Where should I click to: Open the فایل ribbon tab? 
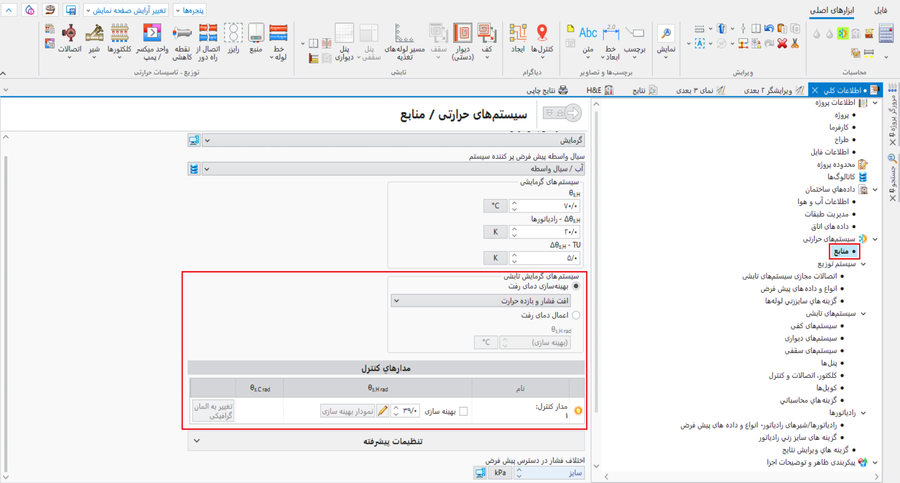click(881, 10)
